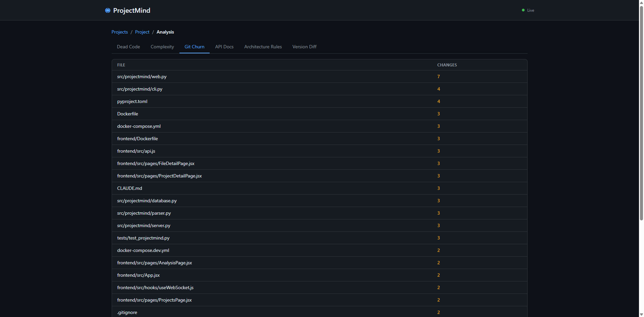Open the Dead Code tab
Screen dimensions: 644x317
[128, 47]
